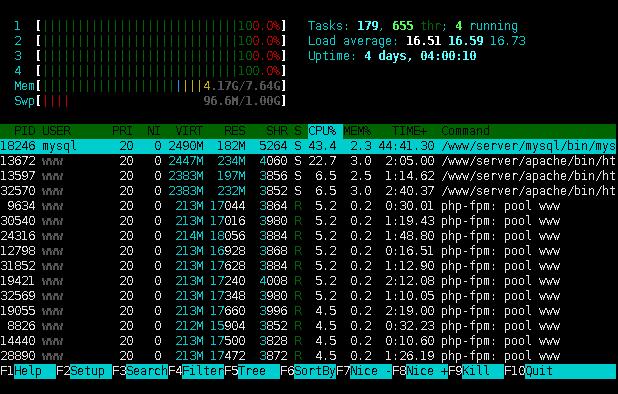Click the Command column header

pos(465,131)
